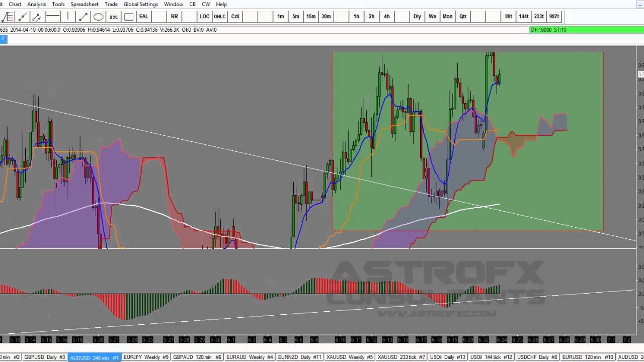Set chart timeframe to 1h

[356, 17]
